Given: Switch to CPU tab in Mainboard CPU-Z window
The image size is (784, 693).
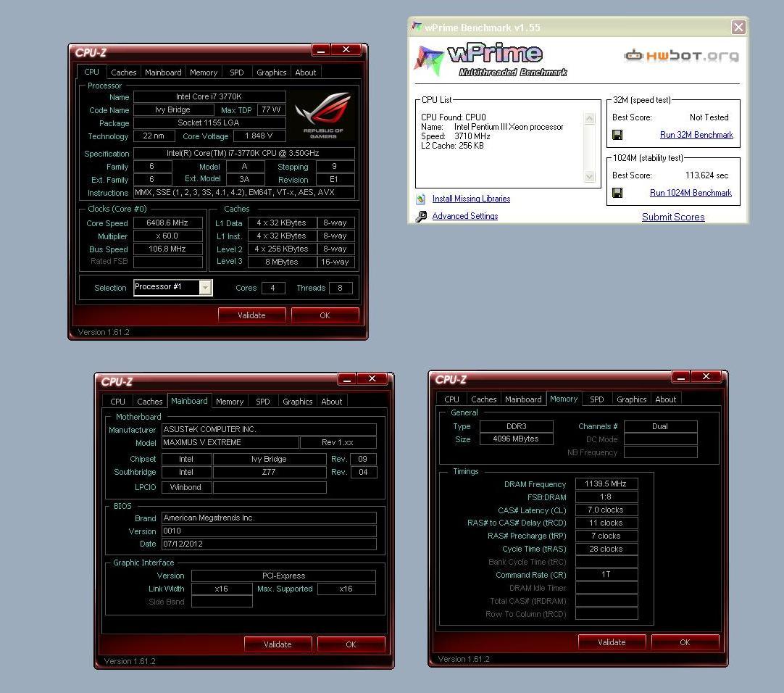Looking at the screenshot, I should click(x=117, y=402).
